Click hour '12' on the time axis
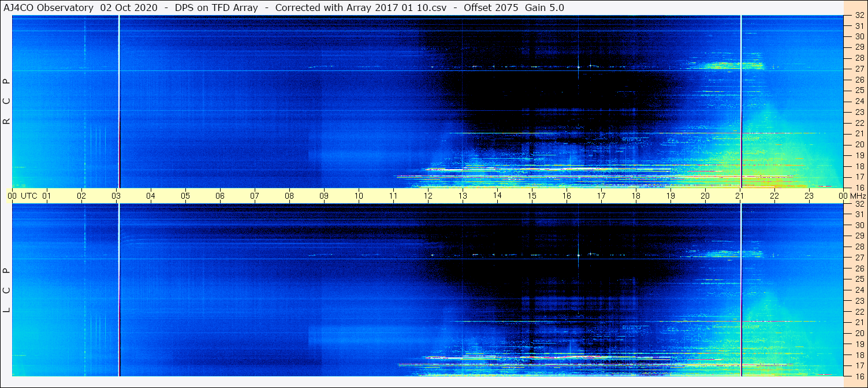The width and height of the screenshot is (868, 388). tap(428, 196)
